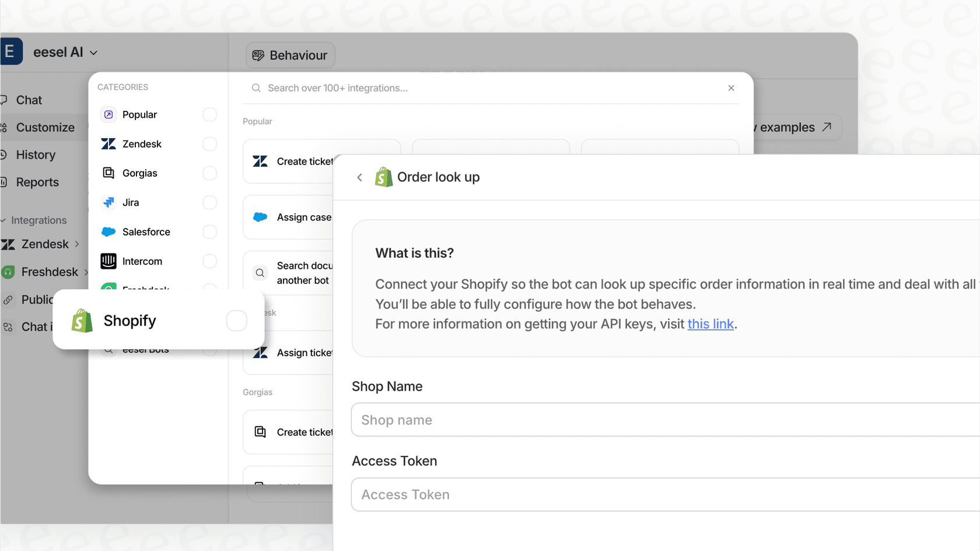Open the Reports section from sidebar
Screen dimensions: 980x551
click(x=37, y=182)
